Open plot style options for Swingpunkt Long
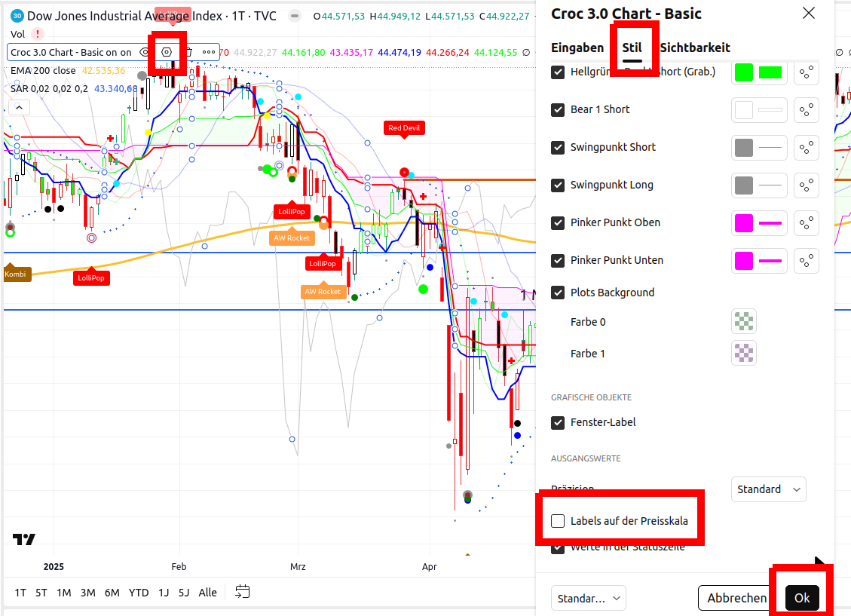Image resolution: width=851 pixels, height=616 pixels. (x=806, y=185)
